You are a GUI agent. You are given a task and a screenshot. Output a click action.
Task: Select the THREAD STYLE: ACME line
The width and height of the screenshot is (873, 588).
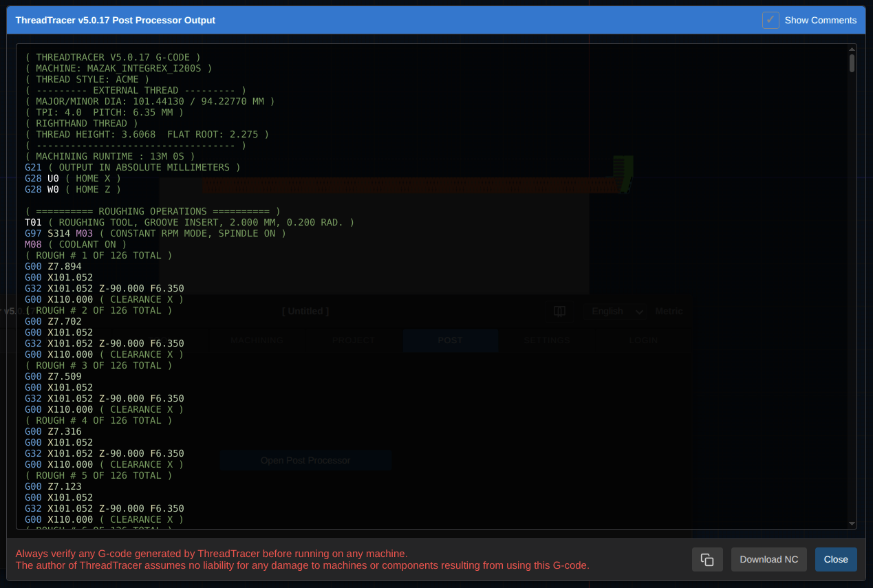click(x=87, y=79)
